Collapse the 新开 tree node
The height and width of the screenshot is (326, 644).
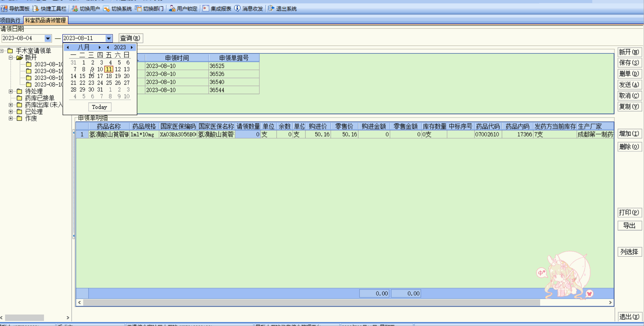11,57
